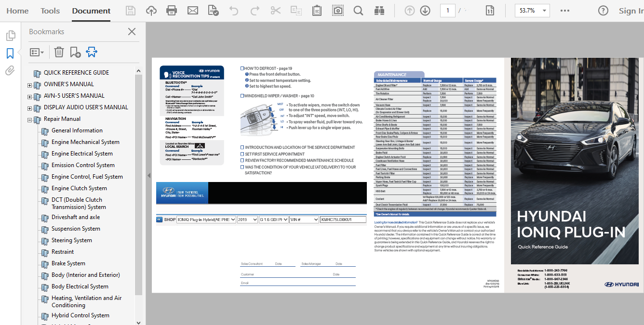Click the page number input field
Image resolution: width=644 pixels, height=325 pixels.
447,11
